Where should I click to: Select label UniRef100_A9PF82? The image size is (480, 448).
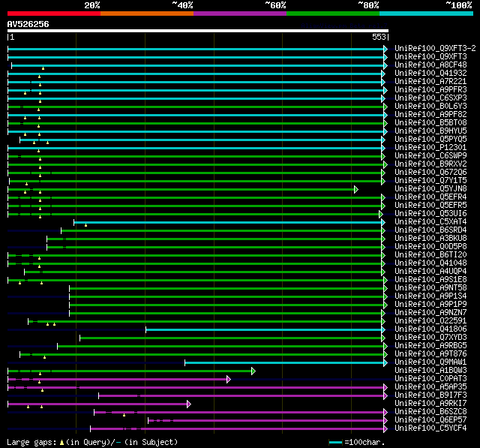click(x=430, y=115)
